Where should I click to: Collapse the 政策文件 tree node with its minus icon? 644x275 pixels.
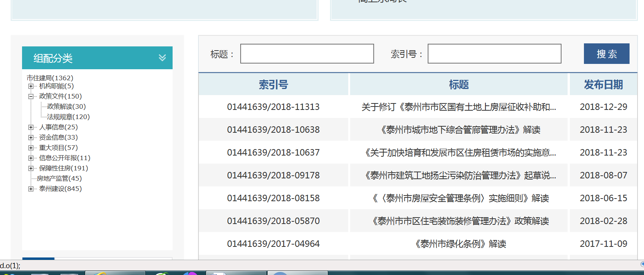[31, 97]
